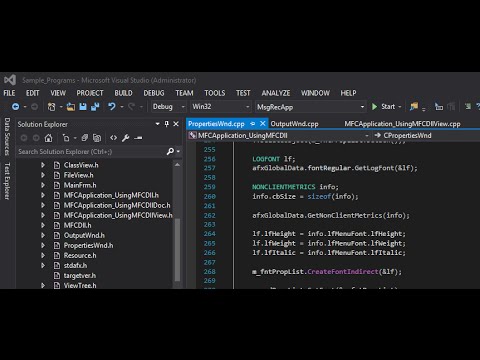
Task: Click the Redo arrow icon
Action: point(132,107)
